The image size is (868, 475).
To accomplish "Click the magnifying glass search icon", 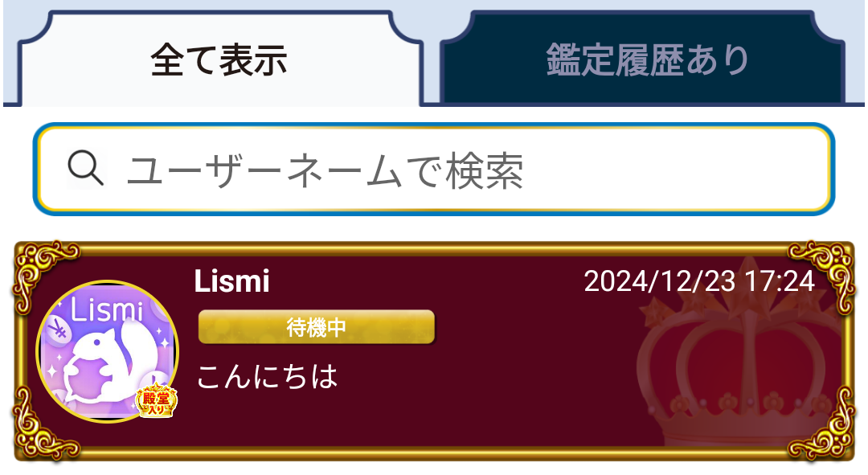I will point(86,168).
